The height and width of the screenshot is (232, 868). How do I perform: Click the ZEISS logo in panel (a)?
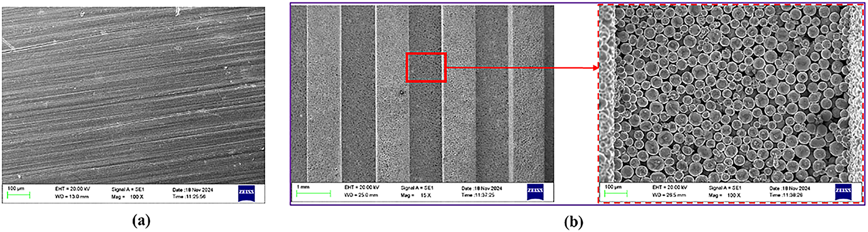tap(246, 193)
